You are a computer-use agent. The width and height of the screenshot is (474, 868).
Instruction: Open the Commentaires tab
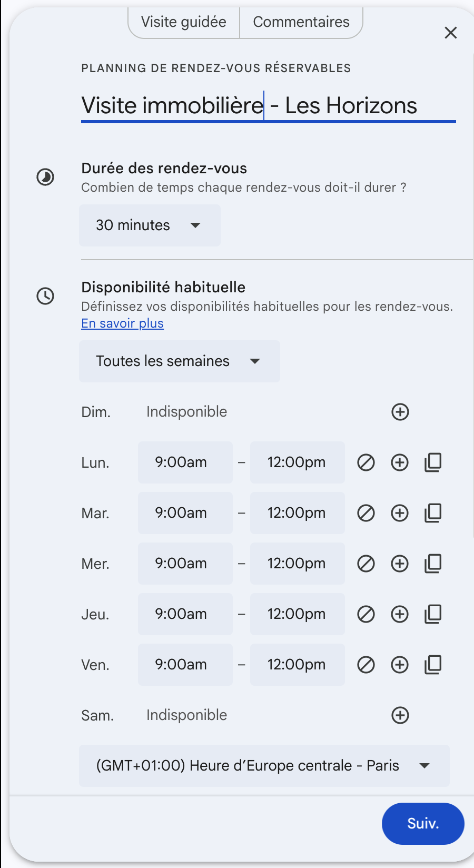(x=301, y=22)
